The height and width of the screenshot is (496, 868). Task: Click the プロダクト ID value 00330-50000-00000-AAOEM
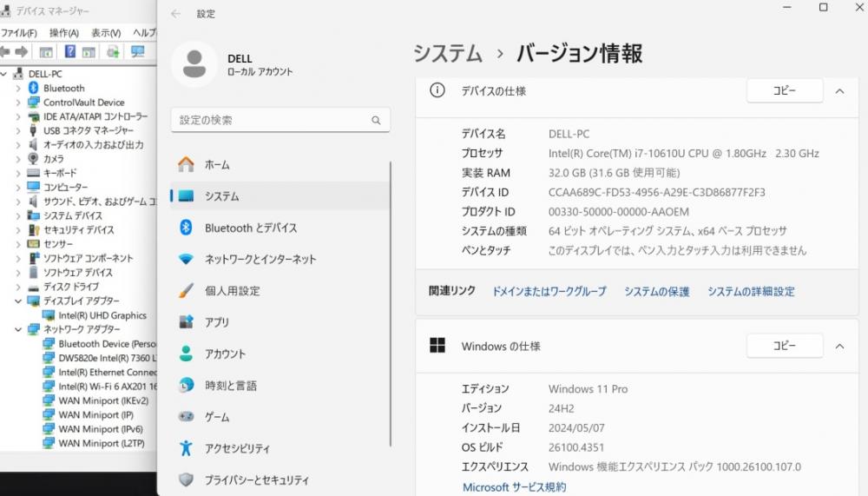click(618, 212)
